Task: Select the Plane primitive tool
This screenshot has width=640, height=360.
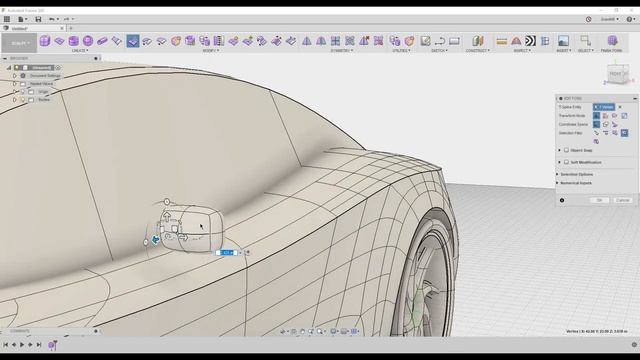Action: 59,41
